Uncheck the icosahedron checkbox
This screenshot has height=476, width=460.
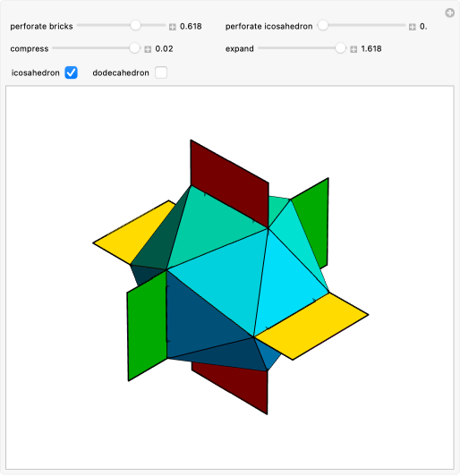pyautogui.click(x=71, y=72)
